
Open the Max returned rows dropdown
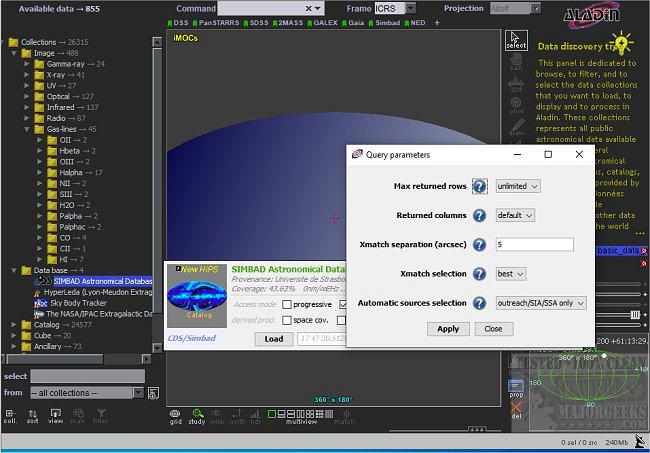click(518, 186)
